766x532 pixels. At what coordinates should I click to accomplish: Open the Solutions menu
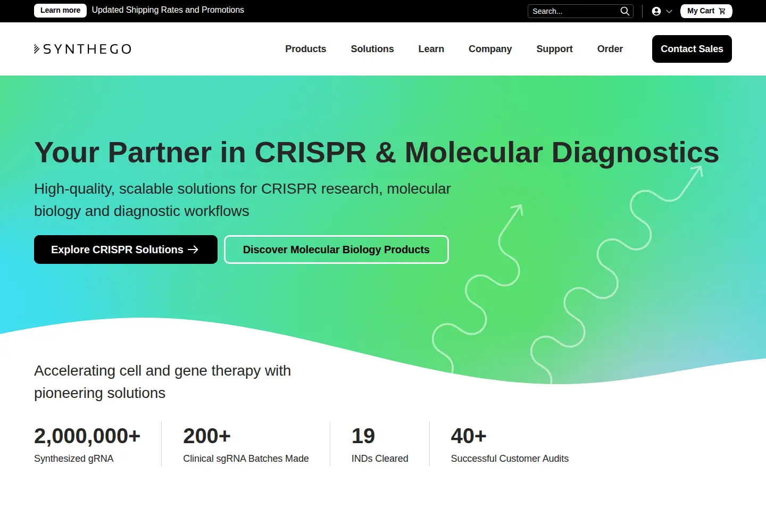point(372,49)
